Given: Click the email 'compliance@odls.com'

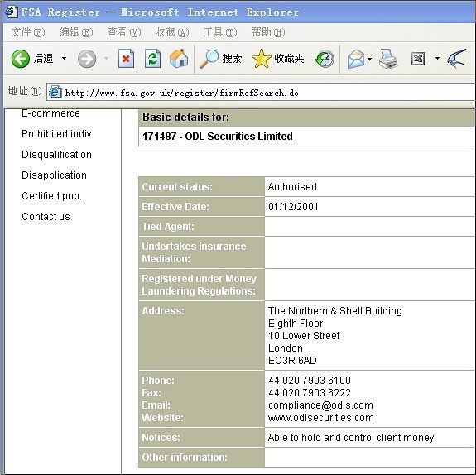Looking at the screenshot, I should 320,405.
